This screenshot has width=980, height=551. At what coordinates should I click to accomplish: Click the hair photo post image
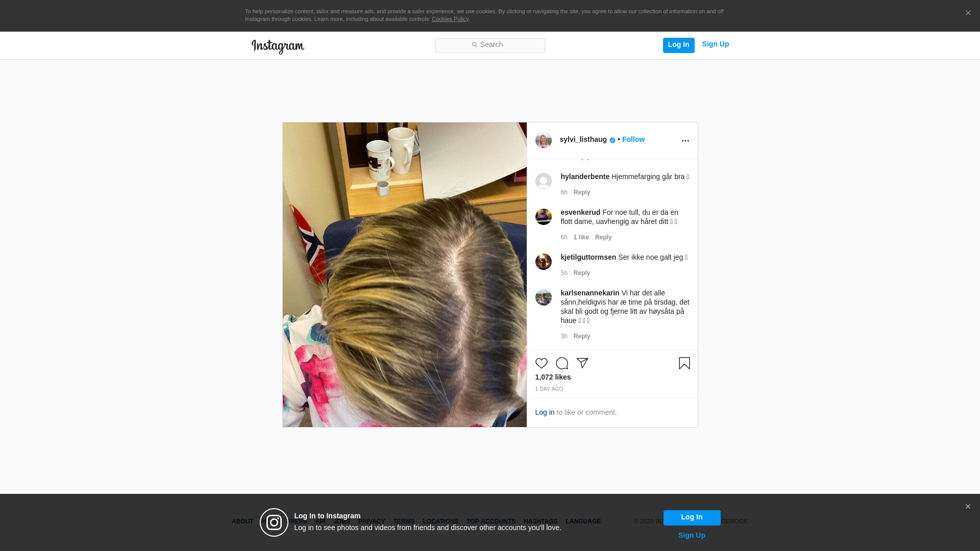click(404, 274)
